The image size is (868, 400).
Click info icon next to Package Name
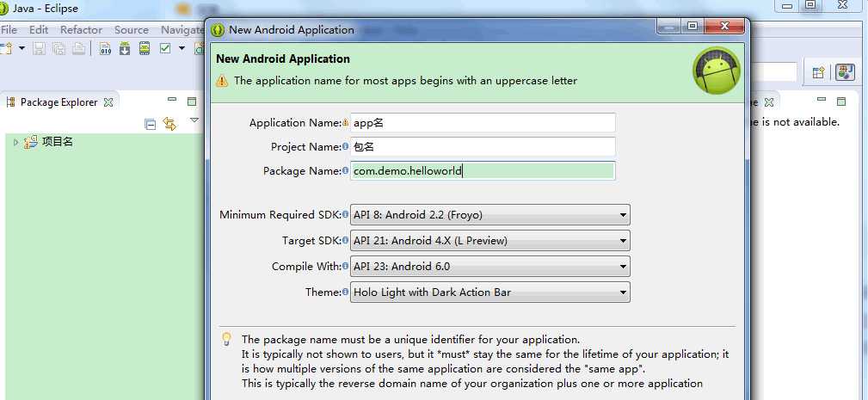pyautogui.click(x=346, y=171)
